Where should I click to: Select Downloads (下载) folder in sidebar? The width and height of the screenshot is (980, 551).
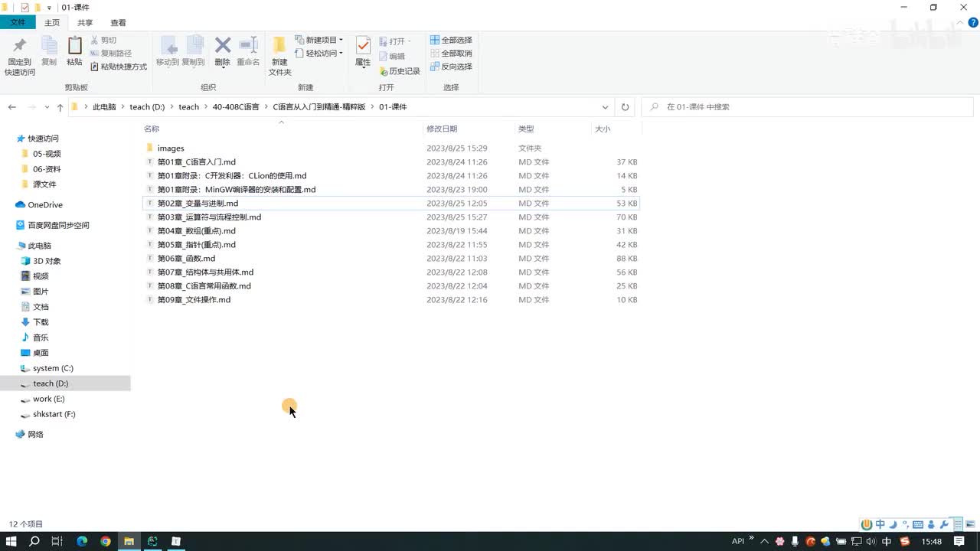tap(40, 322)
